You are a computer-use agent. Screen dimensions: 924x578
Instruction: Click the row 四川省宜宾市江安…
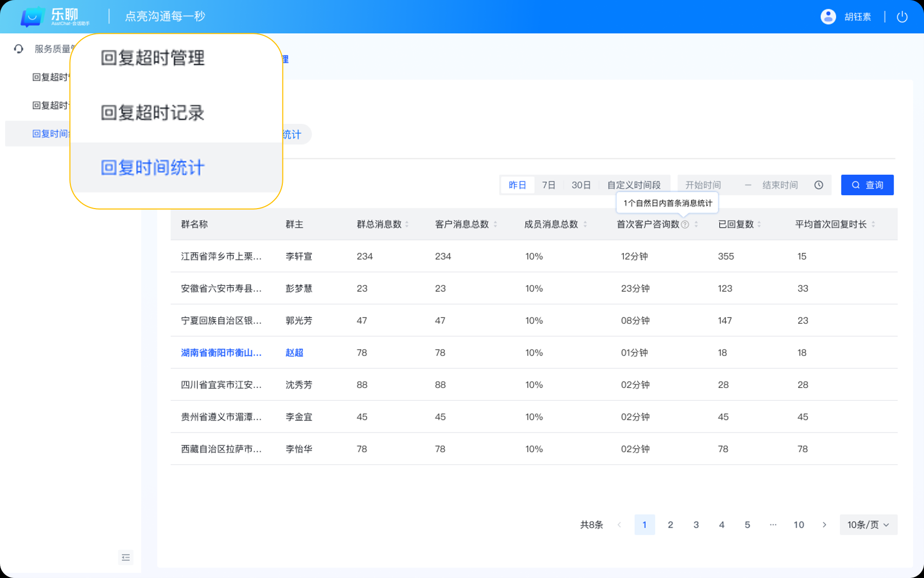[534, 385]
